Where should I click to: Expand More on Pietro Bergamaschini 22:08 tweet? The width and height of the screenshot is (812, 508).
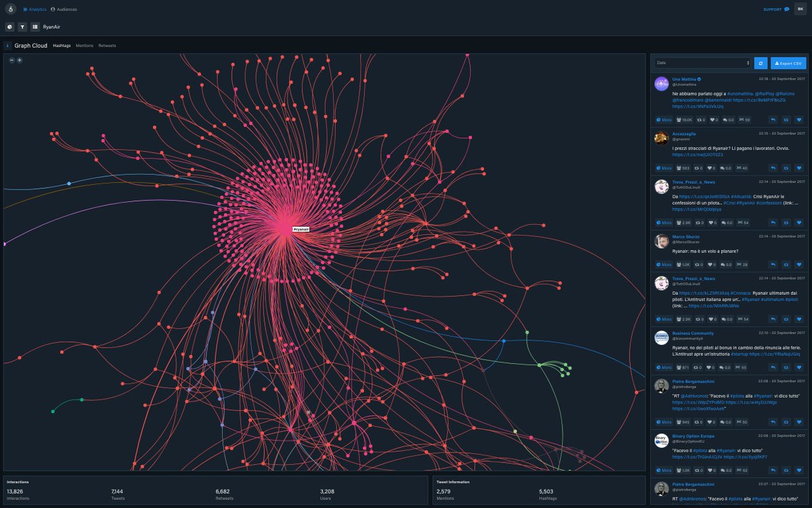coord(664,422)
